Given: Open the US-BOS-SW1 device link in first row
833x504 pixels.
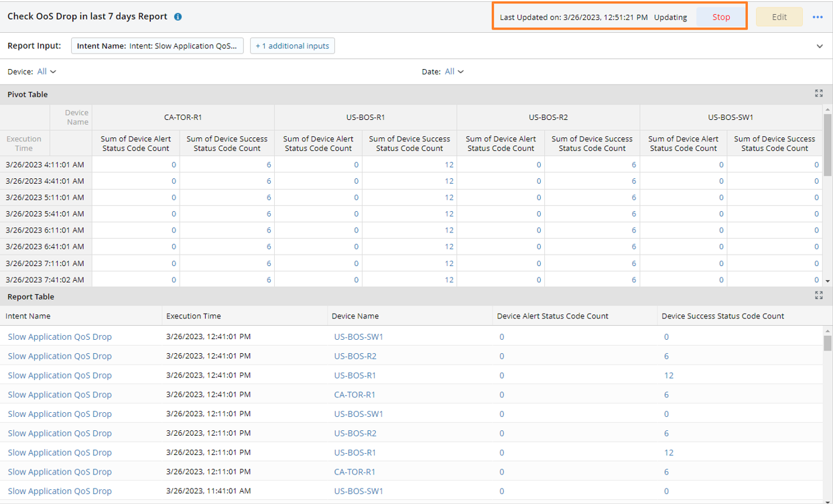Looking at the screenshot, I should tap(359, 336).
